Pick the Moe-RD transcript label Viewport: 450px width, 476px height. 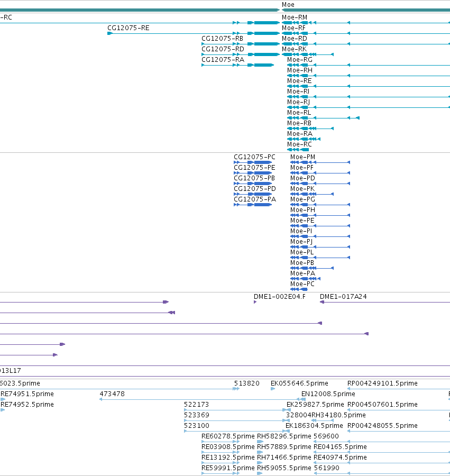[x=295, y=39]
